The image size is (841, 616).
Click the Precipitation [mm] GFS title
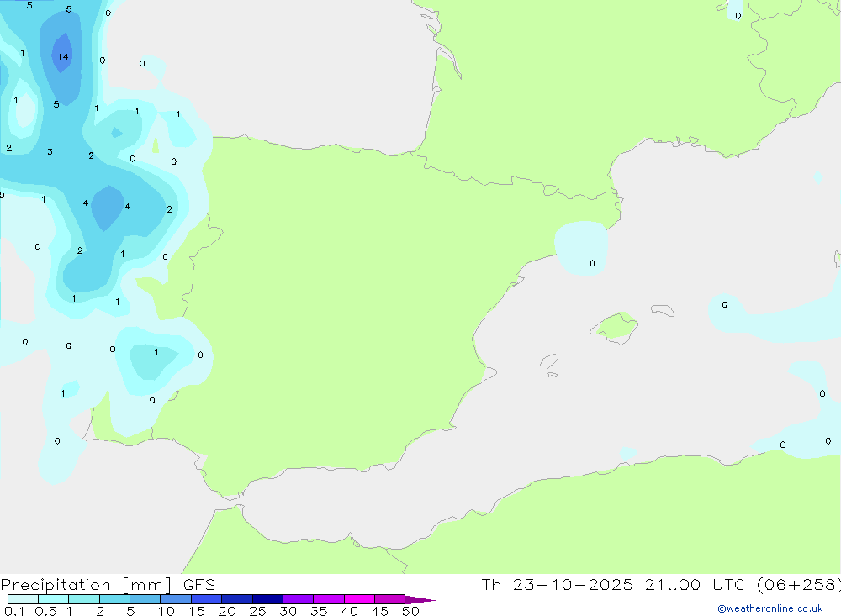tap(108, 585)
